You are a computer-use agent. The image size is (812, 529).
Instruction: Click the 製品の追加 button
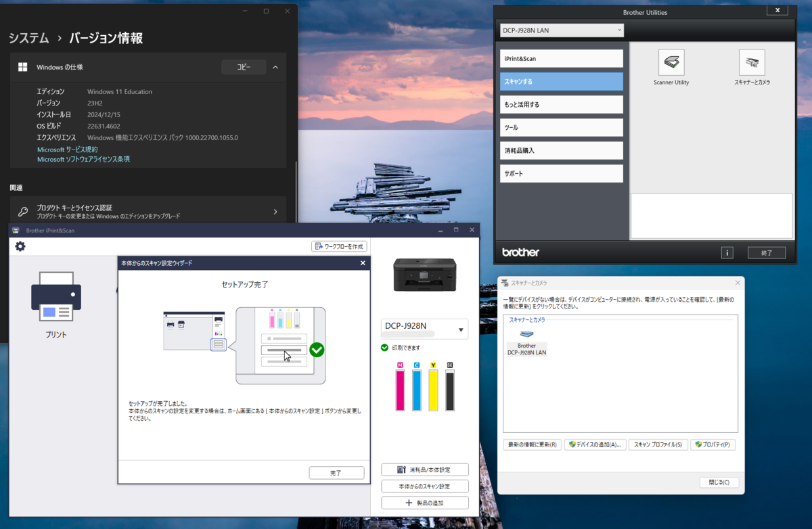tap(425, 503)
